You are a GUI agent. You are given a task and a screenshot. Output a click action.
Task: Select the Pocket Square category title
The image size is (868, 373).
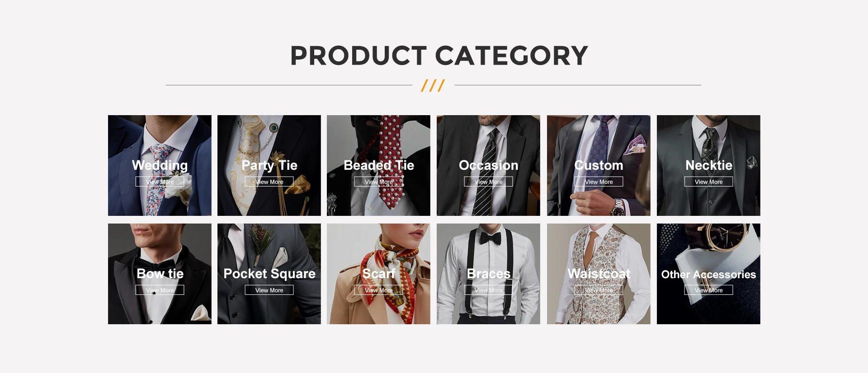[x=269, y=274]
